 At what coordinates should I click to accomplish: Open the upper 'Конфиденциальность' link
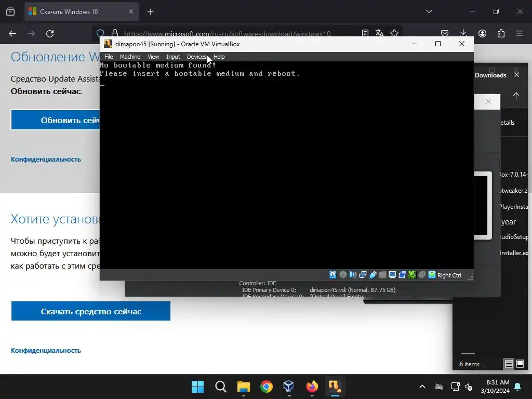coord(46,159)
